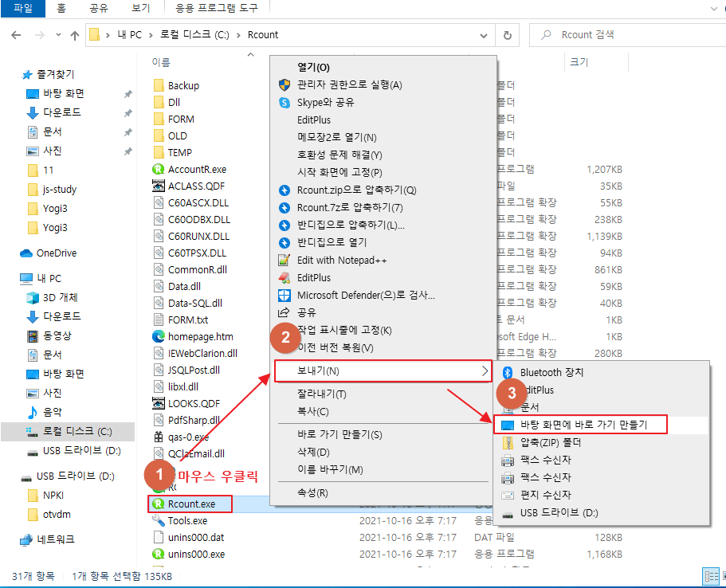
Task: Switch to the 공유 ribbon tab
Action: tap(98, 8)
